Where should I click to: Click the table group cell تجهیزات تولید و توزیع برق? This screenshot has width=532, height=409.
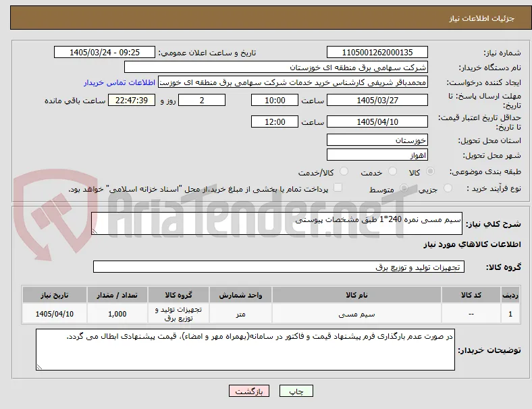point(178,314)
